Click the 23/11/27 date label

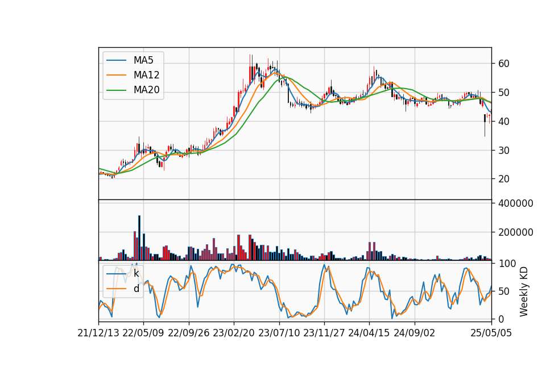pos(324,333)
